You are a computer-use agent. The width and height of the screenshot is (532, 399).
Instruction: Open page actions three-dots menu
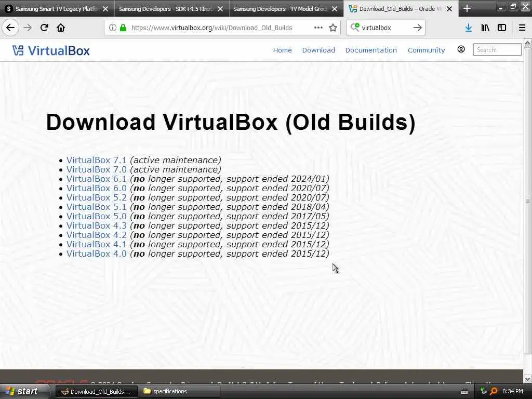[318, 28]
